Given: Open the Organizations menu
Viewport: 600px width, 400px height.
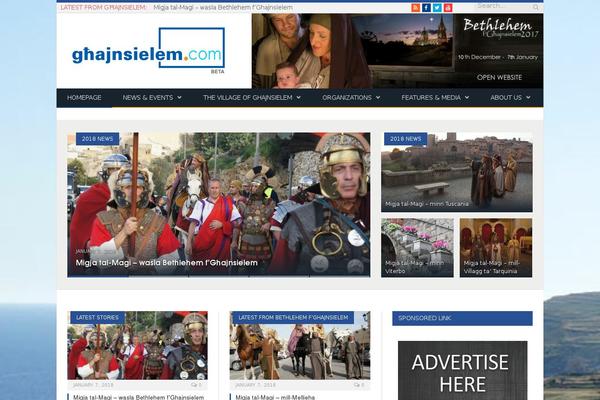Looking at the screenshot, I should [347, 98].
